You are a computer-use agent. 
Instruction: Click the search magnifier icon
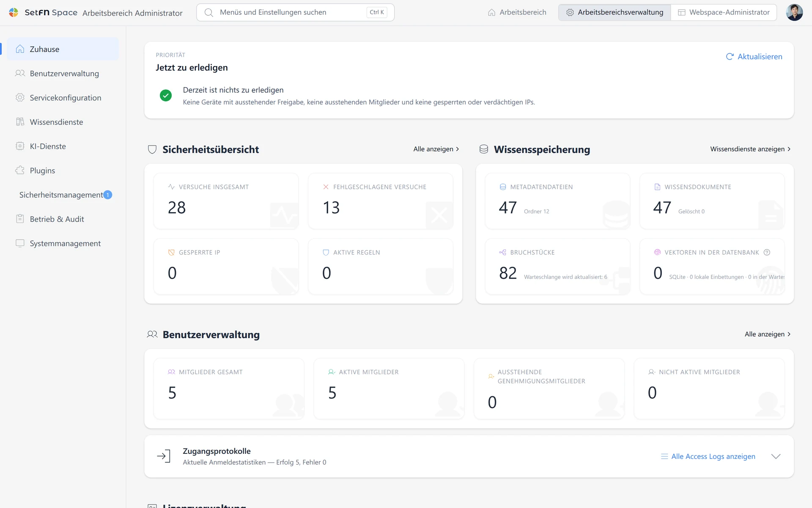(x=209, y=13)
